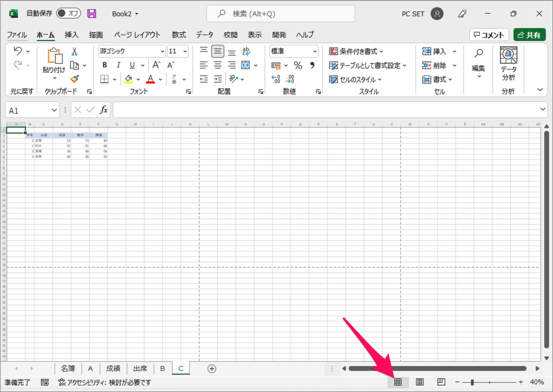Align text right icon
Viewport: 553px width, 392px height.
pos(232,65)
